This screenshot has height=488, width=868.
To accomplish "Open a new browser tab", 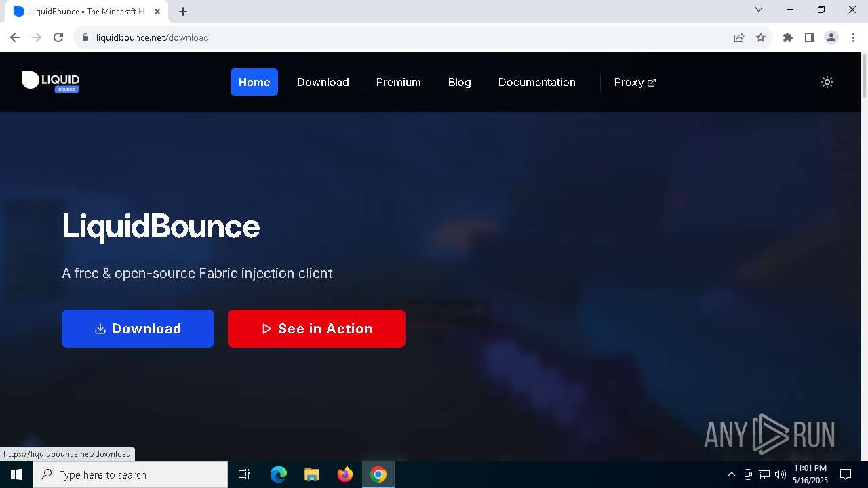I will 183,12.
